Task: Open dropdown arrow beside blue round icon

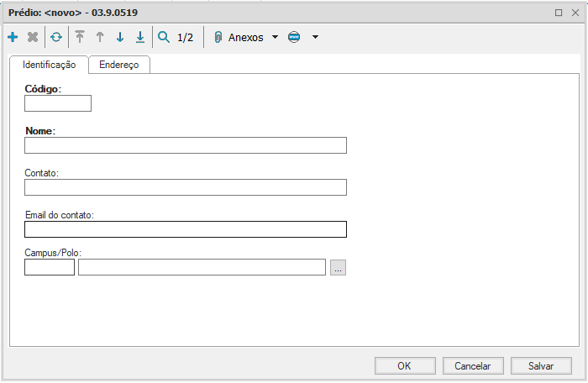Action: [x=315, y=38]
